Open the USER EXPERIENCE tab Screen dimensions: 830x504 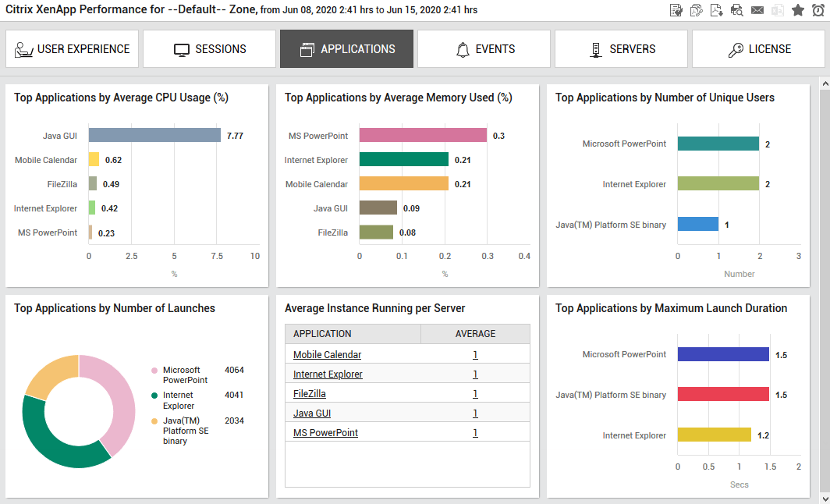click(72, 48)
